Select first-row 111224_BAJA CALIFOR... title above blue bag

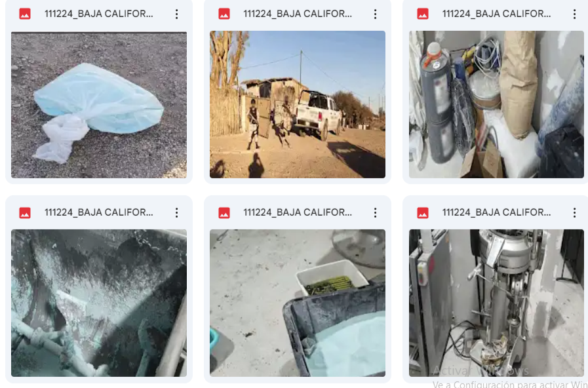click(x=98, y=14)
